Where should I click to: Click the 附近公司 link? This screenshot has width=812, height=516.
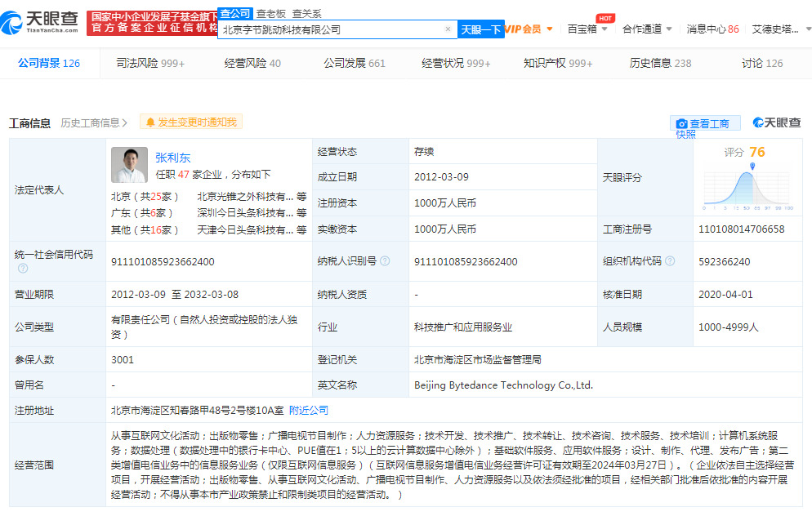(x=309, y=411)
